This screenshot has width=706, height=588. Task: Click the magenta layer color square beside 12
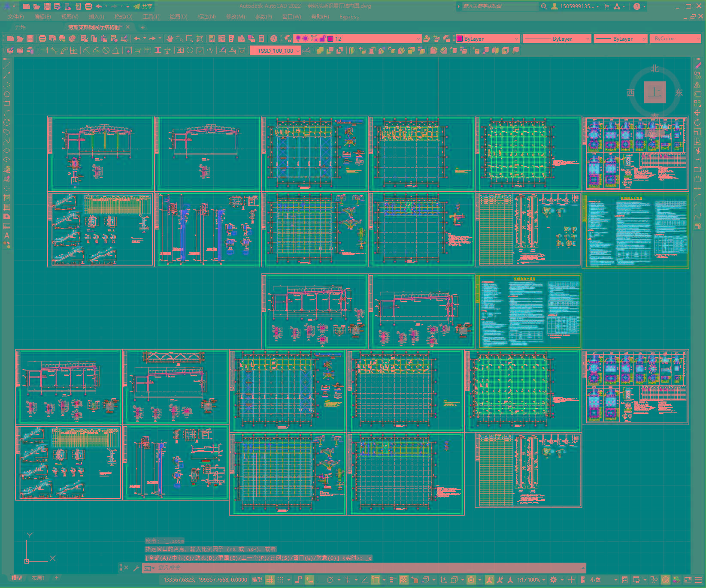[330, 39]
